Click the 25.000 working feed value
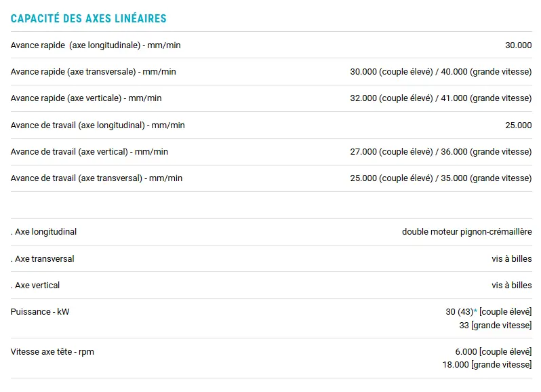541x392 pixels. (x=518, y=125)
